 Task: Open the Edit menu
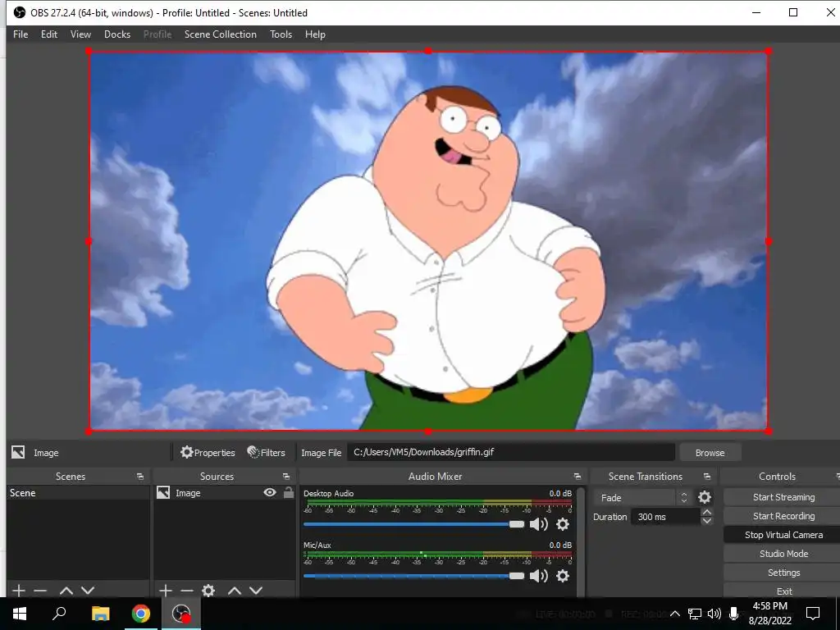coord(48,34)
